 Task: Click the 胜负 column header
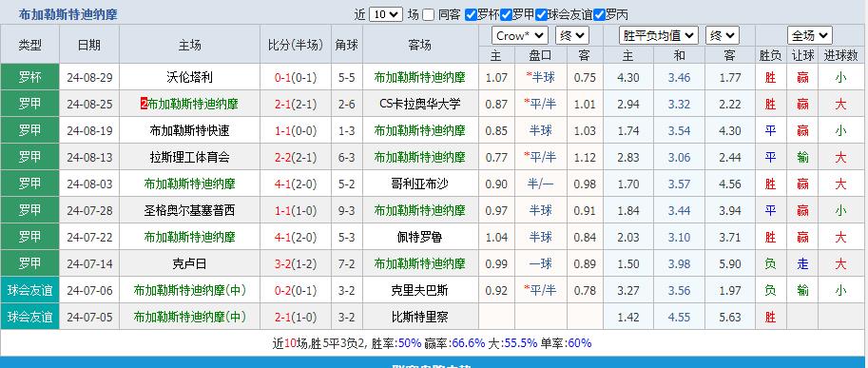pyautogui.click(x=770, y=55)
